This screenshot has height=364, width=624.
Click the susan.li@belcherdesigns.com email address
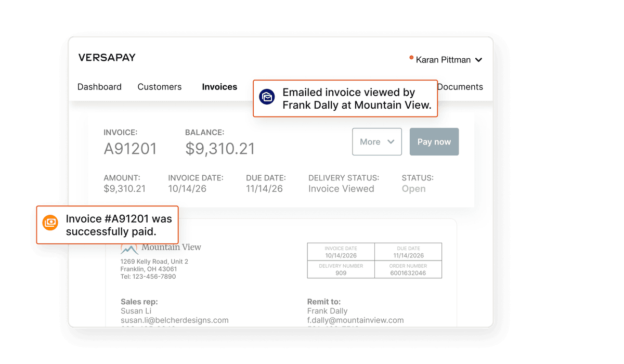(174, 320)
